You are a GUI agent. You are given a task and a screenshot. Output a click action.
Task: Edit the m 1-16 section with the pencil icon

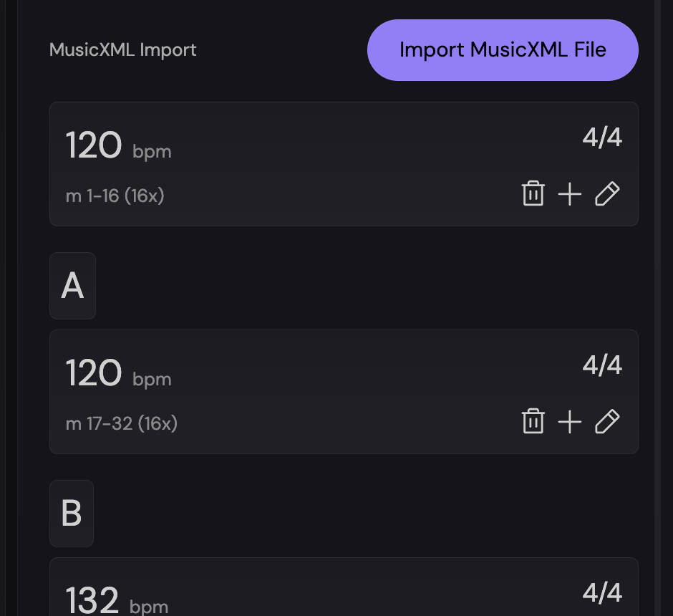(606, 193)
